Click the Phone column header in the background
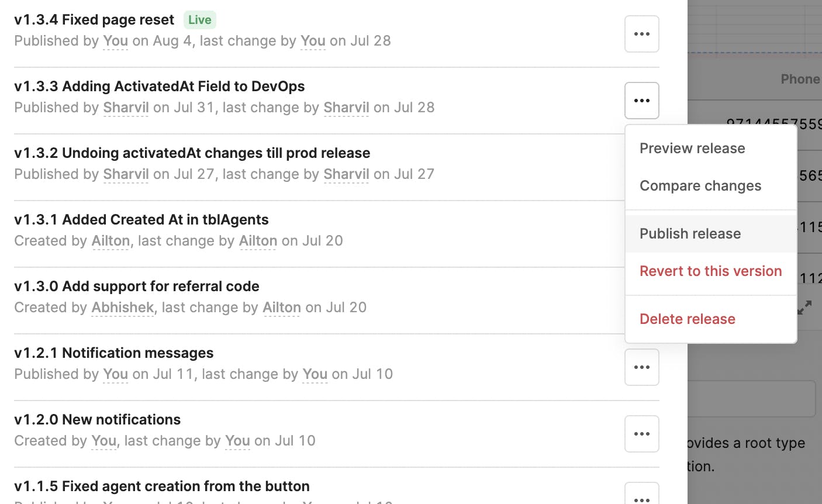The image size is (822, 504). 800,79
